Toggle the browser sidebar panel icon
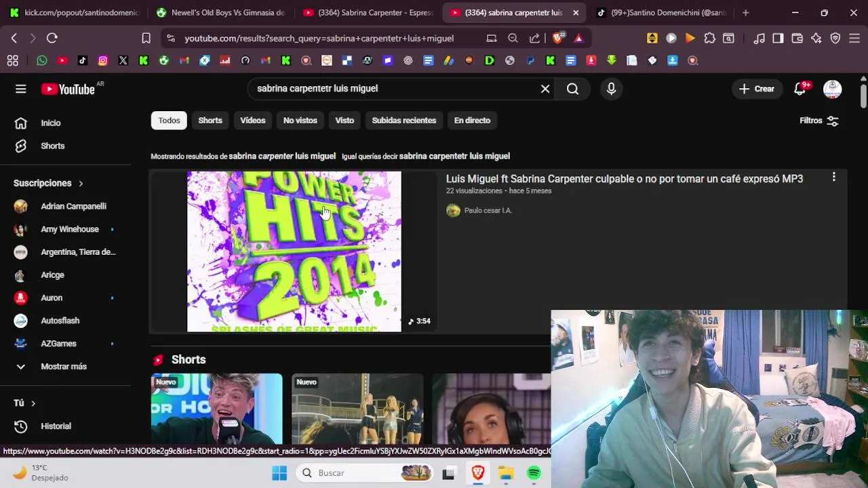The image size is (868, 488). coord(778,39)
